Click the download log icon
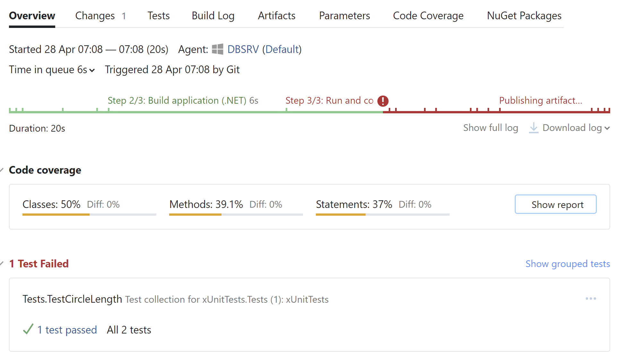 tap(533, 127)
